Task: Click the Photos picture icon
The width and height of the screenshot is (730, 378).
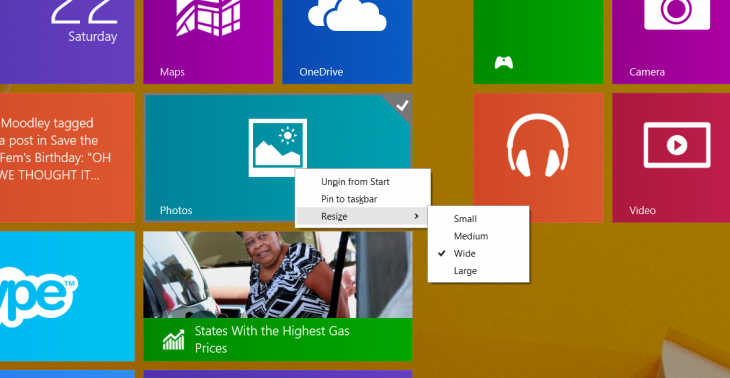Action: coord(277,148)
